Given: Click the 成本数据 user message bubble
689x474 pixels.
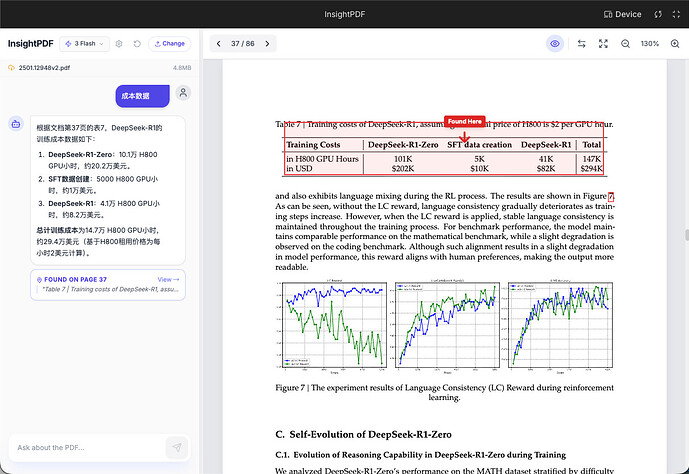Looking at the screenshot, I should [142, 96].
